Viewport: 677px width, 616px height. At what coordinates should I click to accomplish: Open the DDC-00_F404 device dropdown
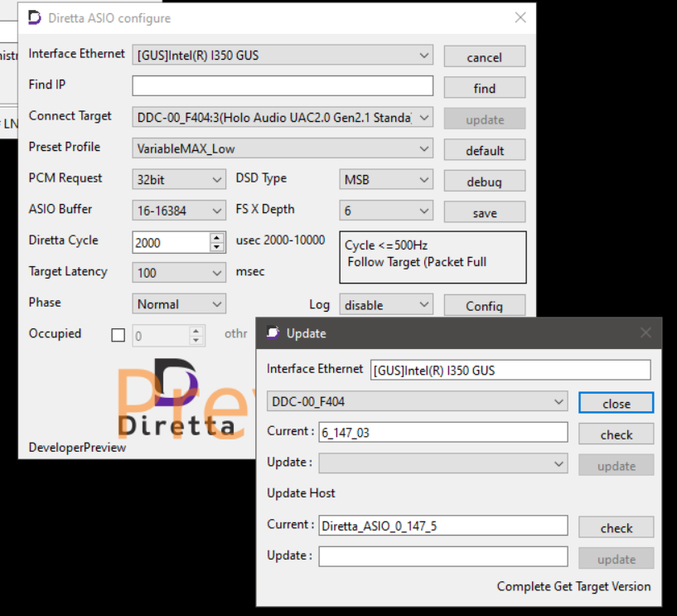[417, 402]
